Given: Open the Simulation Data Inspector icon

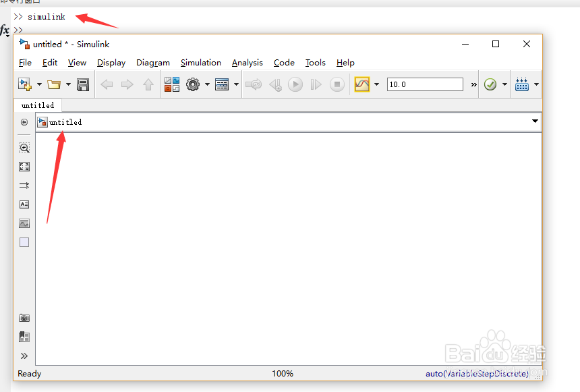Looking at the screenshot, I should tap(362, 84).
